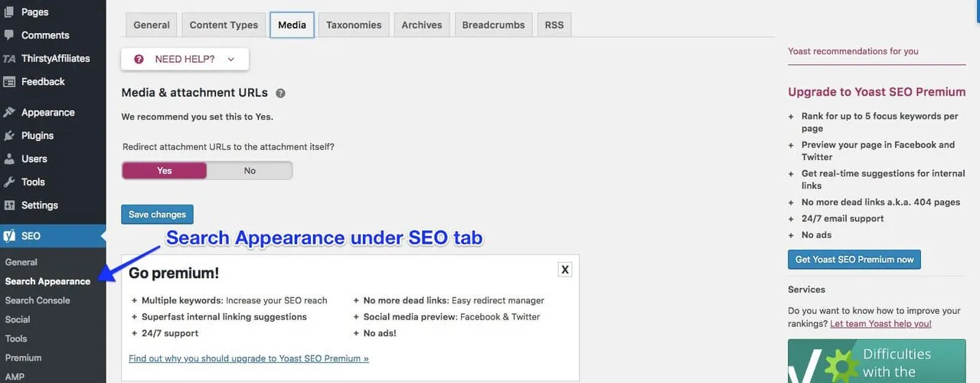Click the Feedback form icon
Viewport: 980px width, 383px height.
[9, 81]
